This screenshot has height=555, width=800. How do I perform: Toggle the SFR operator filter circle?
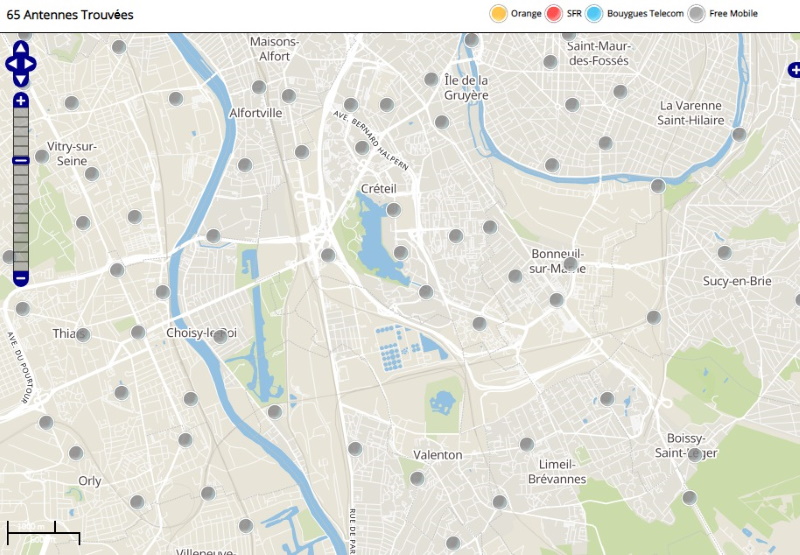555,14
